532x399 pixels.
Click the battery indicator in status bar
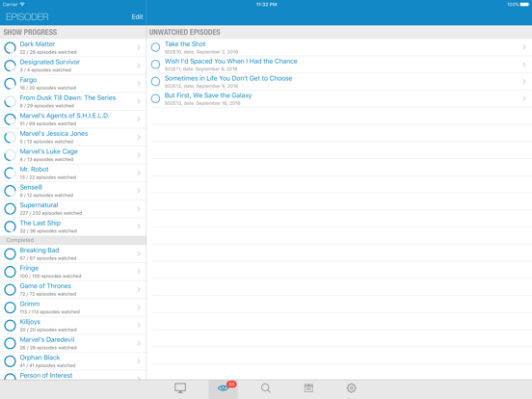coord(524,5)
